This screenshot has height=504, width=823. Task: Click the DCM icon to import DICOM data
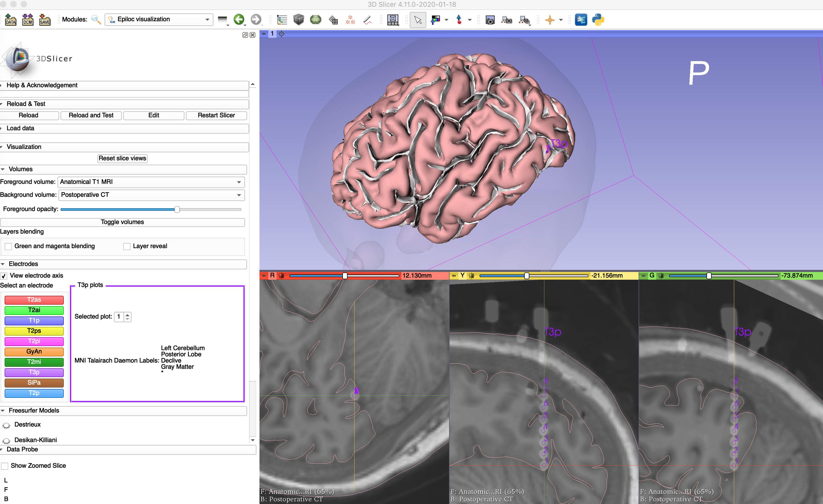pyautogui.click(x=27, y=20)
